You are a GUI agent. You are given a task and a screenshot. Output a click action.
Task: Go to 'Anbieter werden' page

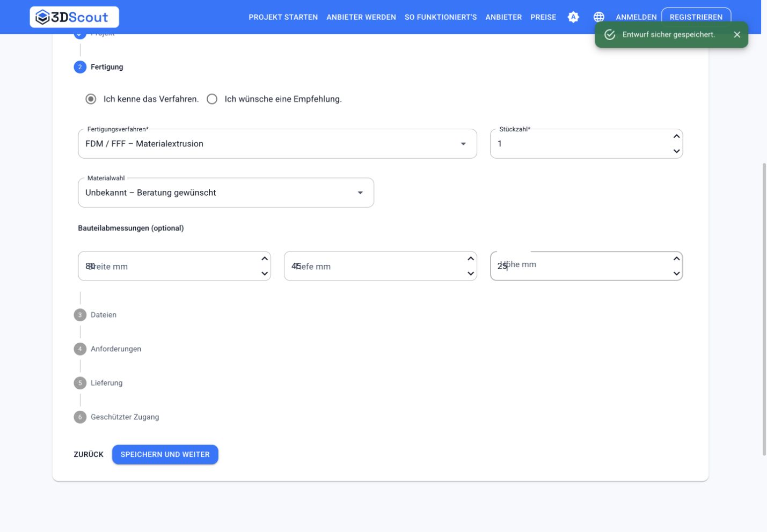(x=361, y=17)
